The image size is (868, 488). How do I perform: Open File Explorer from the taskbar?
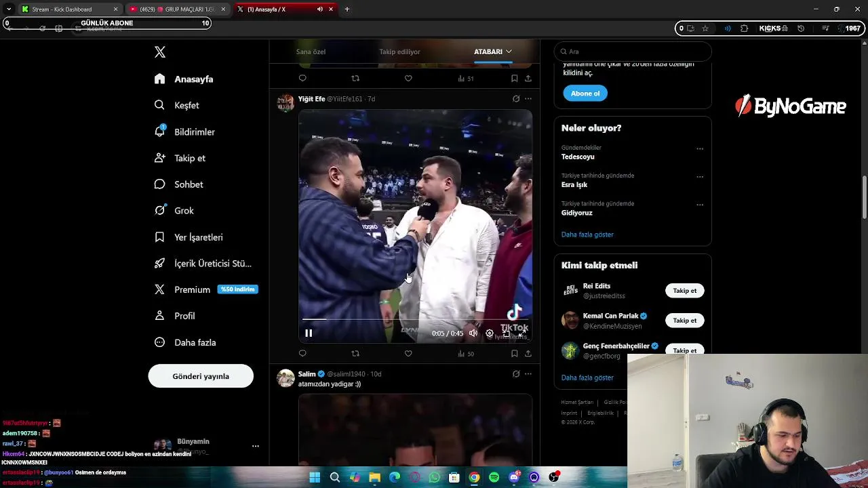tap(375, 478)
